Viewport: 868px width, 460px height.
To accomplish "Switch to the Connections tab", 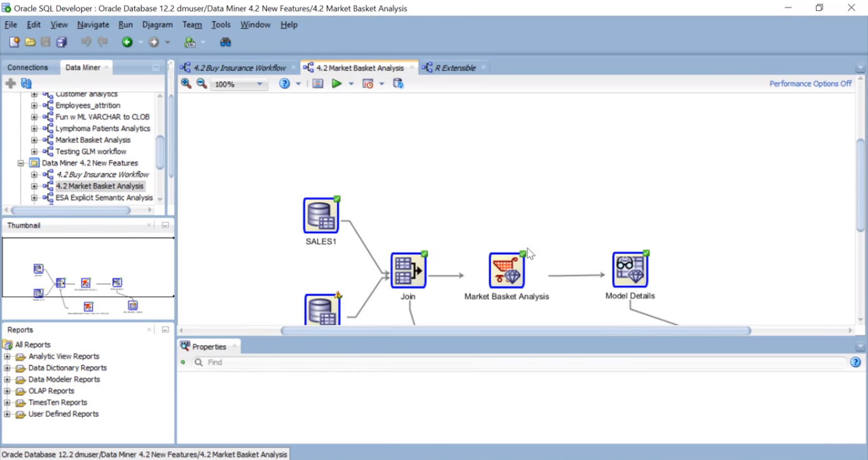I will coord(27,67).
